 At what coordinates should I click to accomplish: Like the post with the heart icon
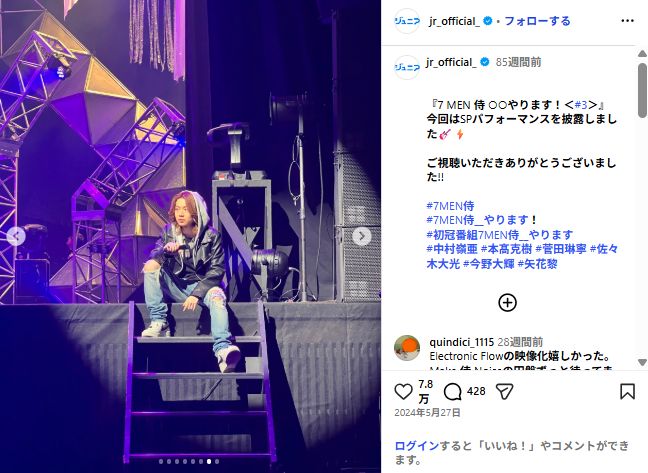point(403,391)
